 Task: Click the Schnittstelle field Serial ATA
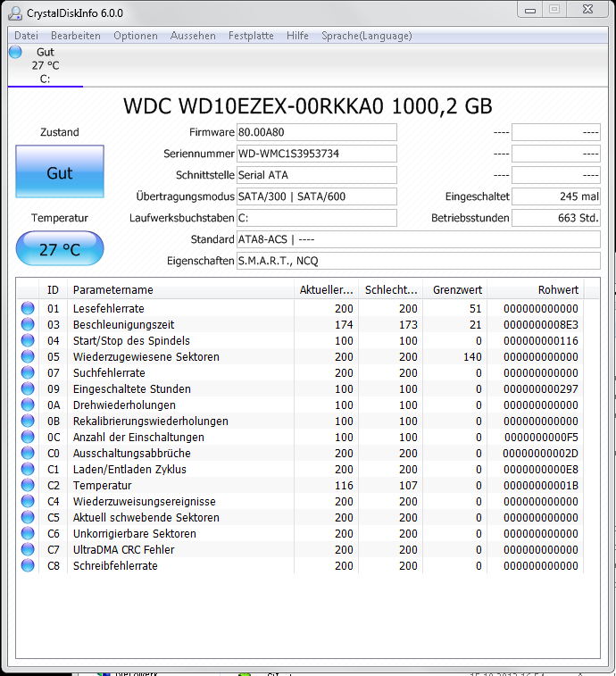(x=316, y=175)
